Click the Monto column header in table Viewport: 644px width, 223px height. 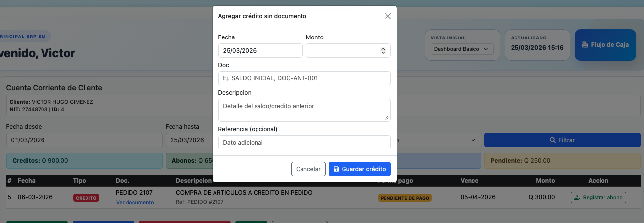point(545,181)
